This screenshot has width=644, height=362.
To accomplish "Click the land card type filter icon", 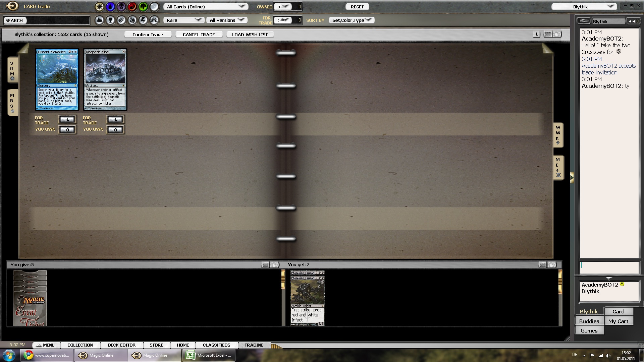I will (99, 20).
